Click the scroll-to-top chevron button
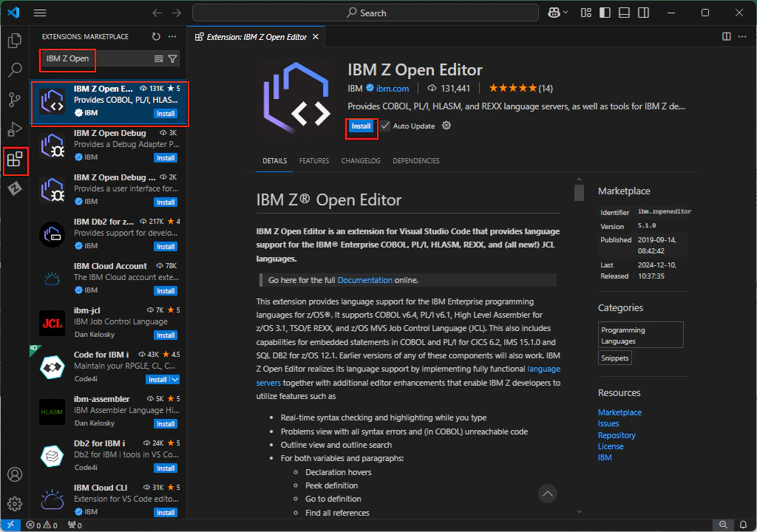This screenshot has height=532, width=757. (x=548, y=494)
